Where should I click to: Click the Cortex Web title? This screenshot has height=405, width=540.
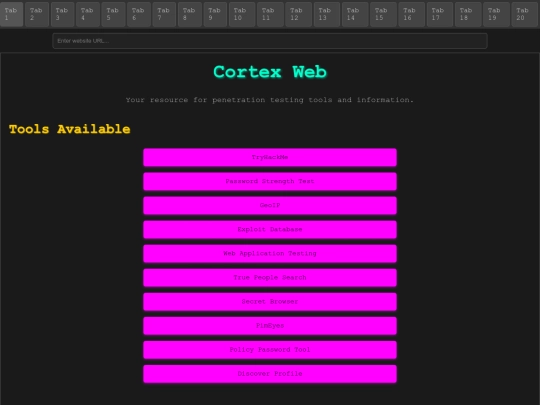click(x=270, y=72)
